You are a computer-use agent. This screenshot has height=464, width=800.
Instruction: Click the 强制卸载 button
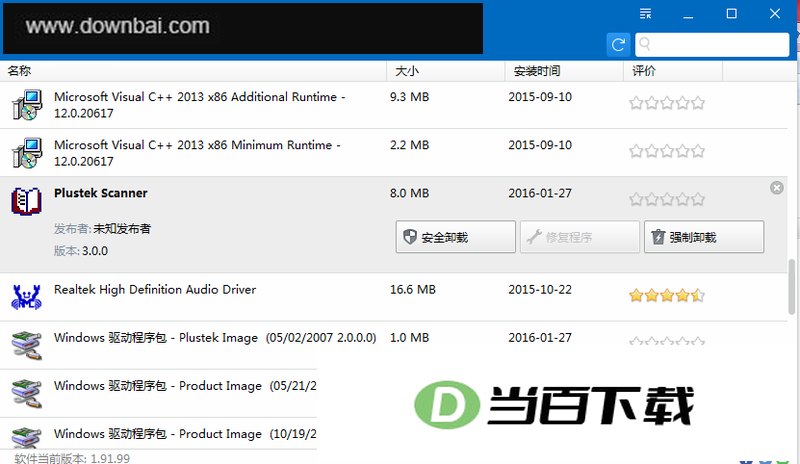704,237
